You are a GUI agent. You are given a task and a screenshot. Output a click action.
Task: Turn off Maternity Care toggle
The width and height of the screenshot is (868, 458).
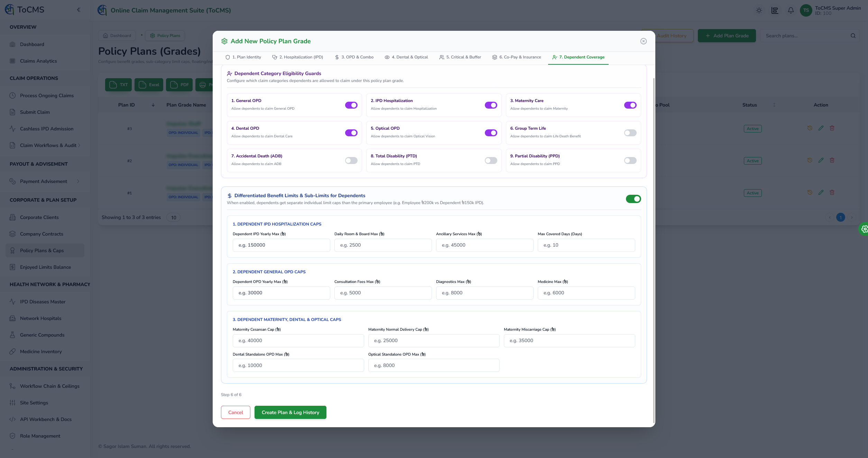[x=630, y=105]
